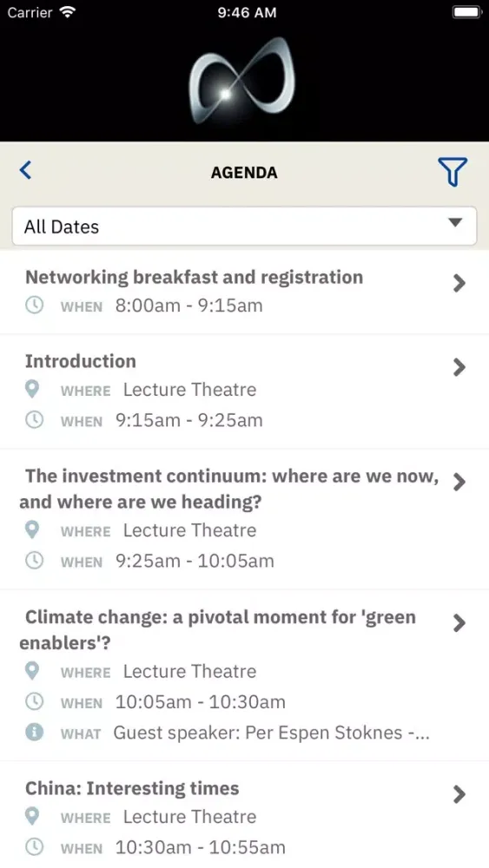489x868 pixels.
Task: Click location pin under China: Interesting times
Action: pos(33,817)
